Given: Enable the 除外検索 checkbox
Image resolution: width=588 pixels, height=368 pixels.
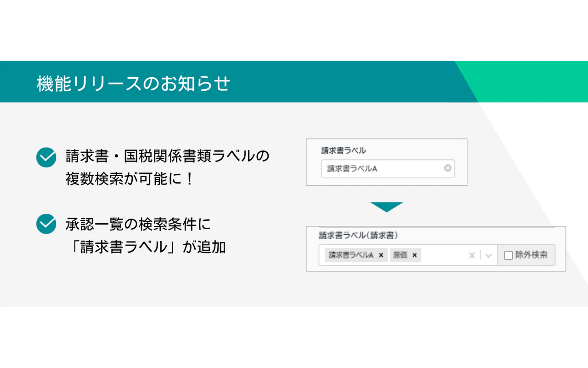Looking at the screenshot, I should click(x=508, y=255).
